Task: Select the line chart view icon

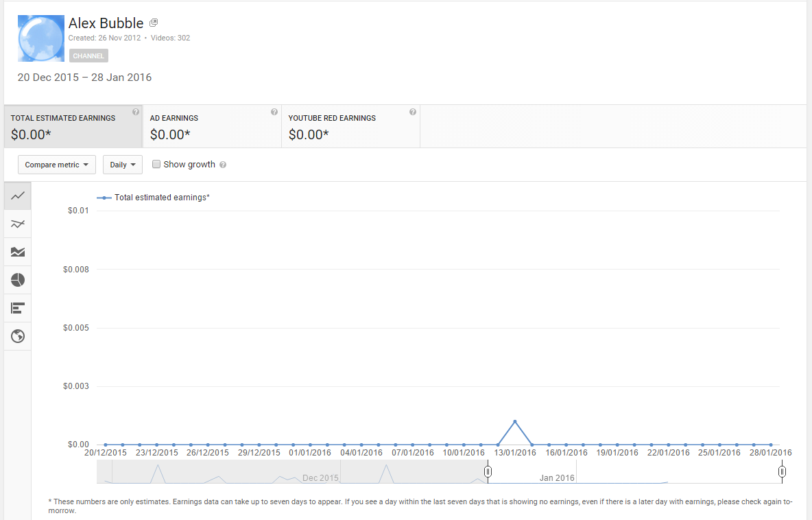Action: tap(18, 196)
